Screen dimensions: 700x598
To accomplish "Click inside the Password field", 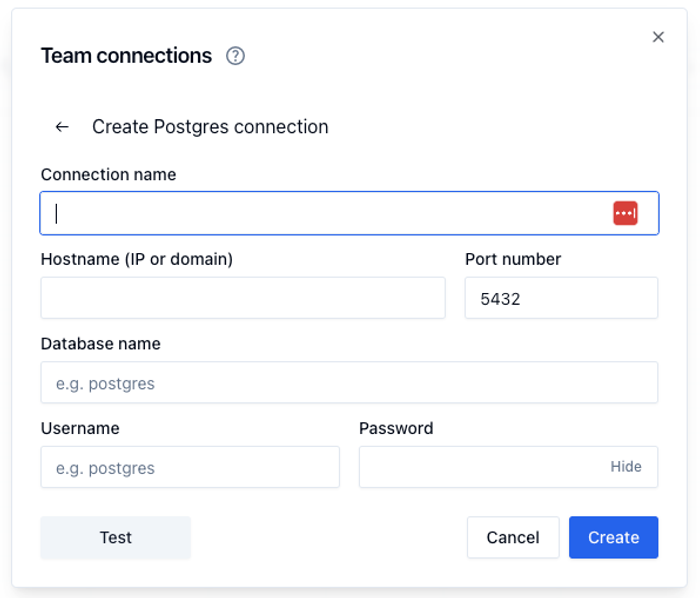I will tap(480, 467).
